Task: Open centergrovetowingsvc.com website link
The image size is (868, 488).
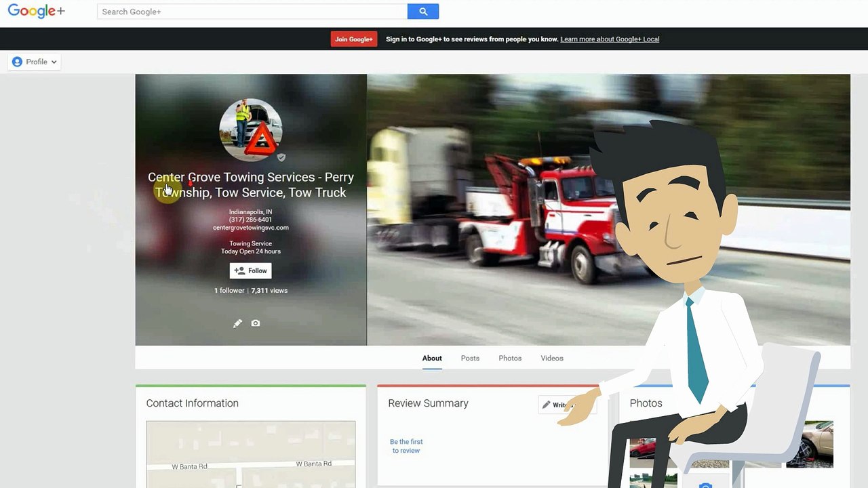Action: 250,228
